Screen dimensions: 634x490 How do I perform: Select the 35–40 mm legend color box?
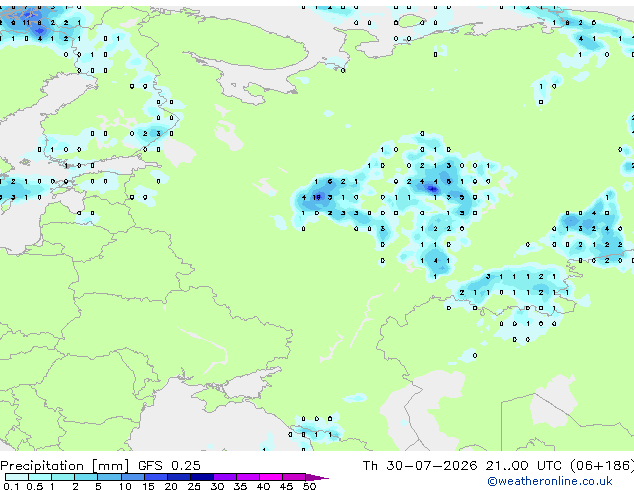[248, 477]
